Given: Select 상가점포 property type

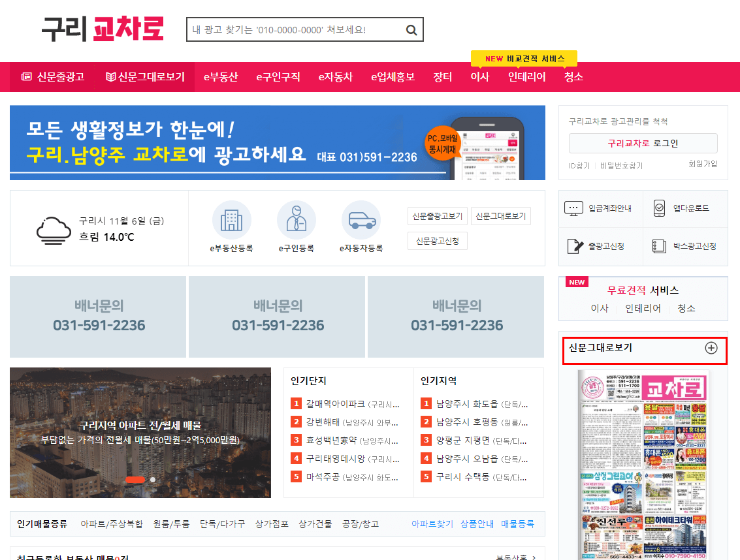Looking at the screenshot, I should point(272,523).
